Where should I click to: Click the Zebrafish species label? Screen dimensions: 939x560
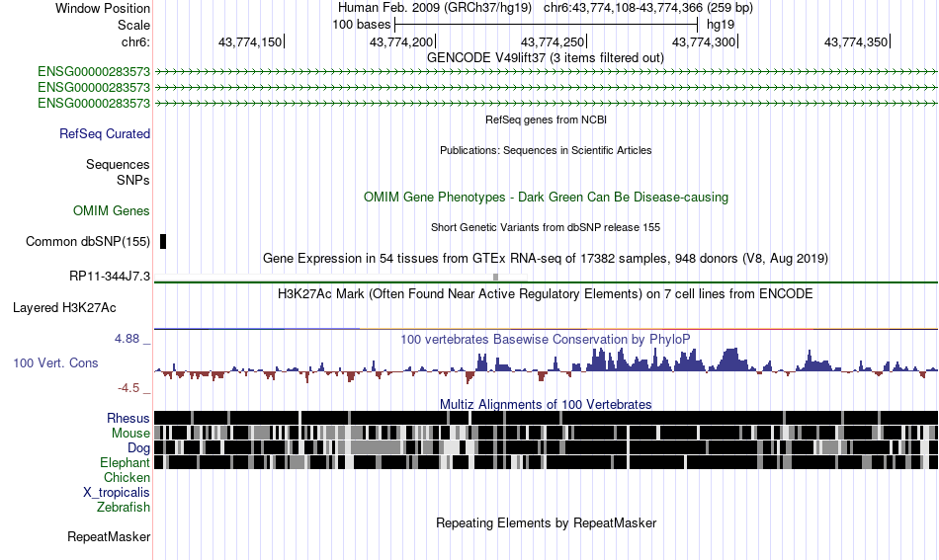[x=124, y=507]
